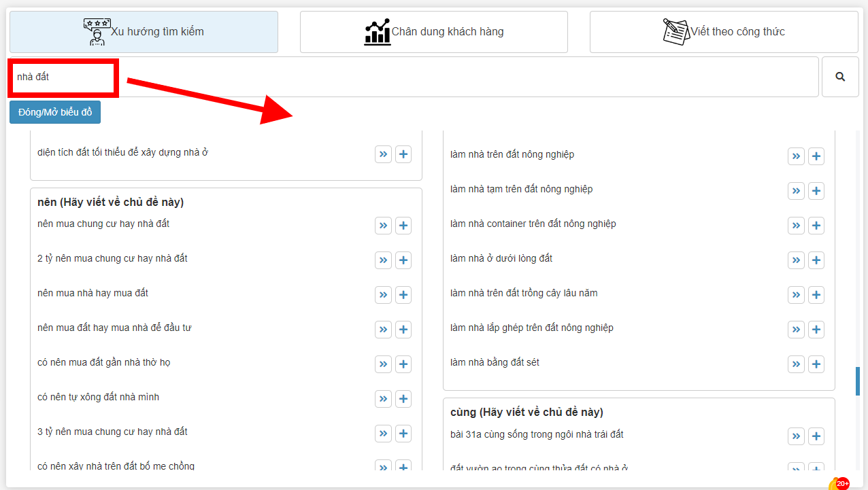Screen dimensions: 868x490
Task: Expand arrows for 'làm nhà ở dưới lòng đất'
Action: 796,260
